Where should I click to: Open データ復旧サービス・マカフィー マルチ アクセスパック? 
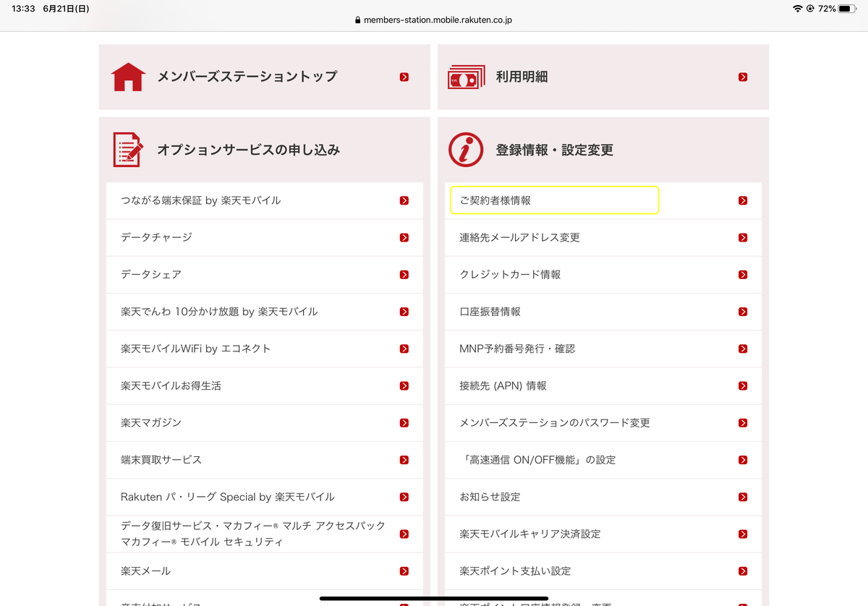tap(265, 534)
